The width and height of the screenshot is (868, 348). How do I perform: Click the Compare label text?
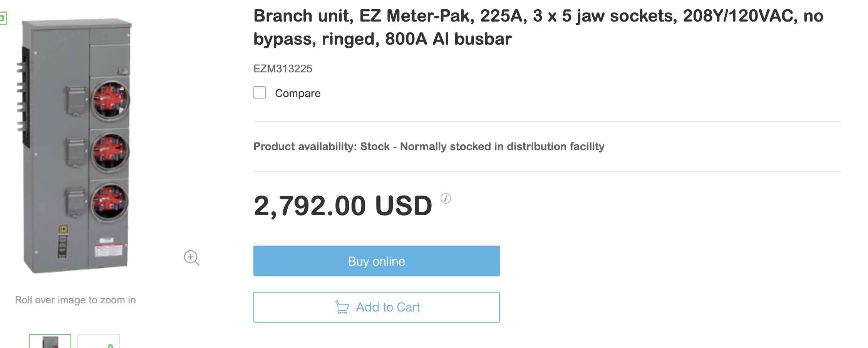(298, 93)
